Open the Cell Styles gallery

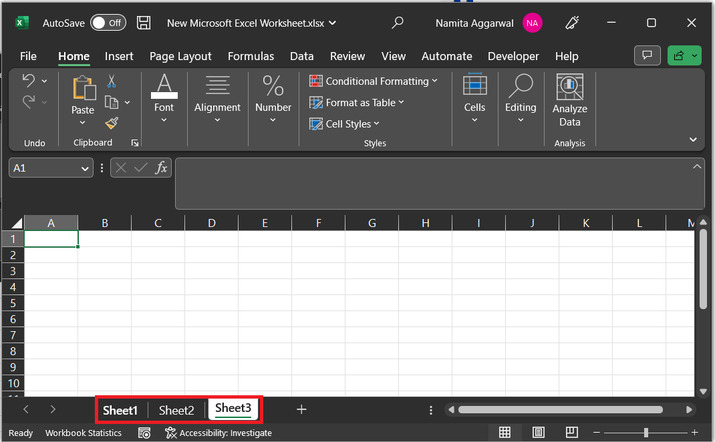[x=344, y=124]
